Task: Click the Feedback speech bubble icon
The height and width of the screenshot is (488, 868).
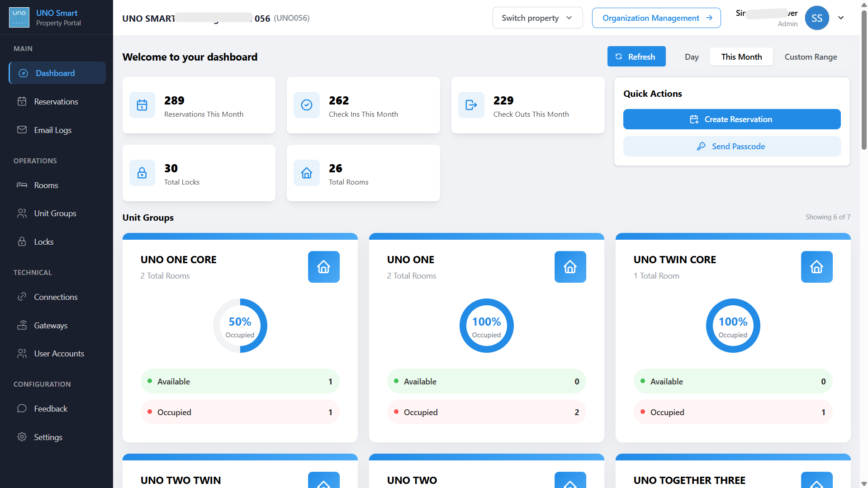Action: pos(22,408)
